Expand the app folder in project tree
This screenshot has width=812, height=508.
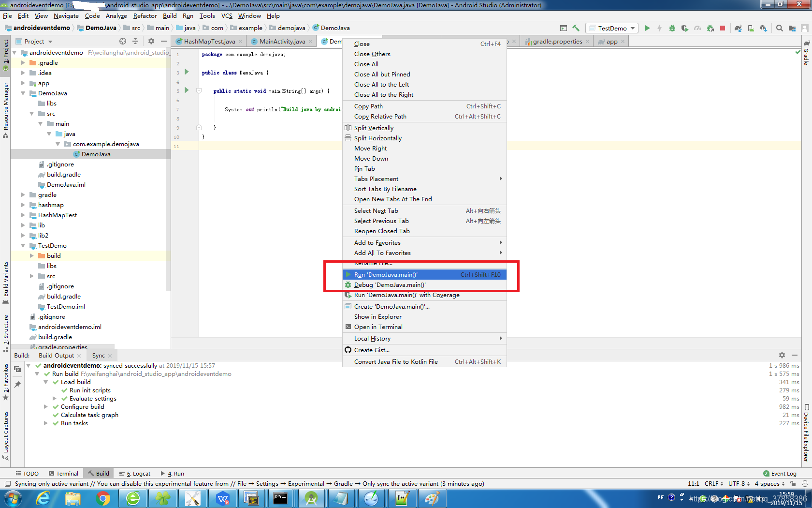[23, 83]
